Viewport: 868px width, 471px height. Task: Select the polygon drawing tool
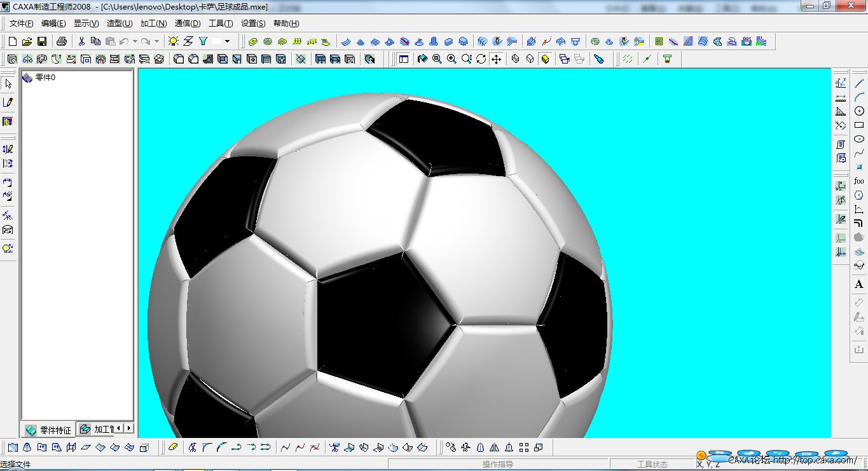pyautogui.click(x=859, y=195)
